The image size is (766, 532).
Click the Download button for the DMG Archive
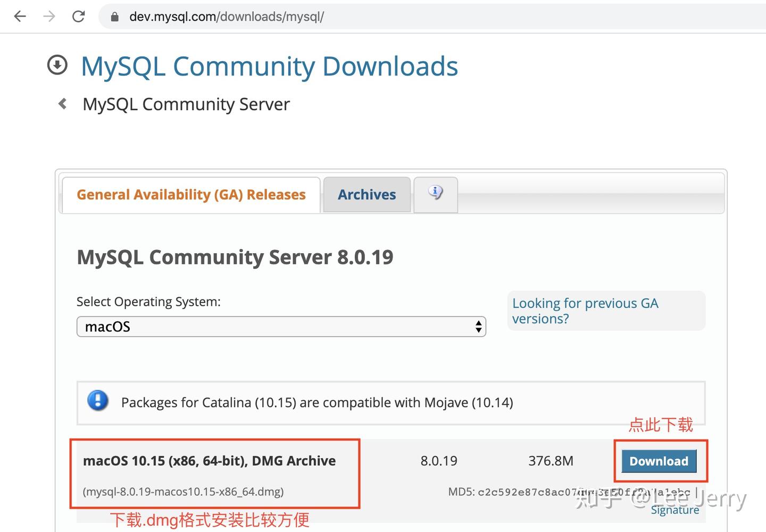point(659,461)
